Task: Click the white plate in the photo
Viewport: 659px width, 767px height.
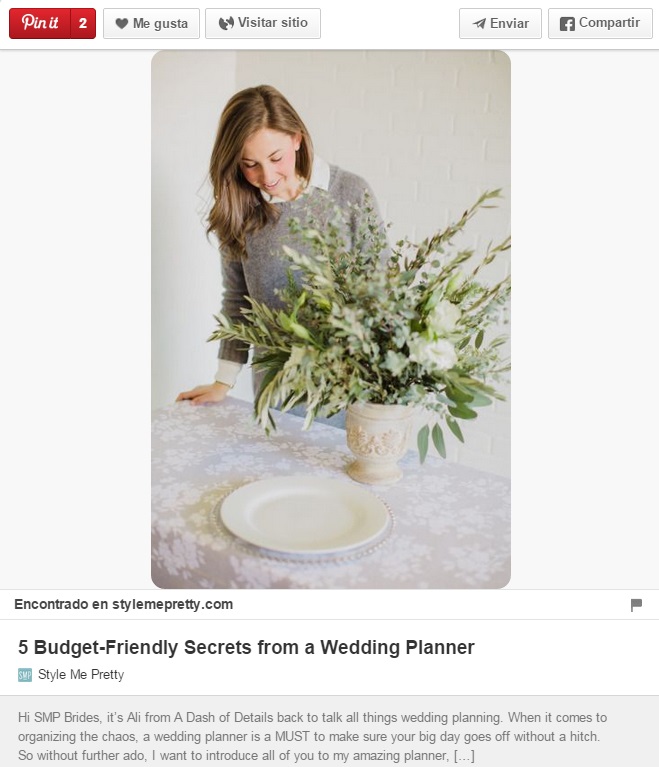Action: point(304,514)
